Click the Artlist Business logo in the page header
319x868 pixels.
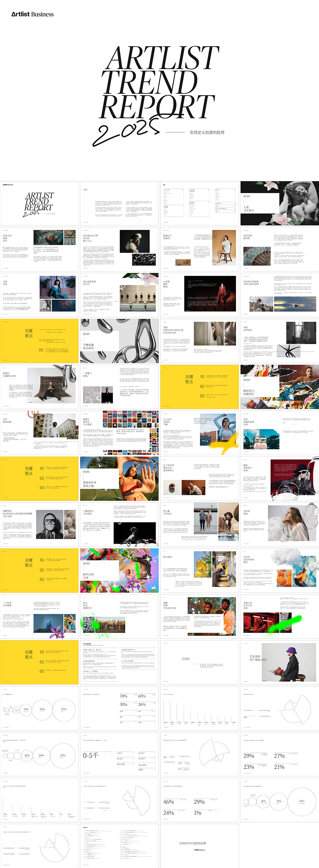[33, 14]
